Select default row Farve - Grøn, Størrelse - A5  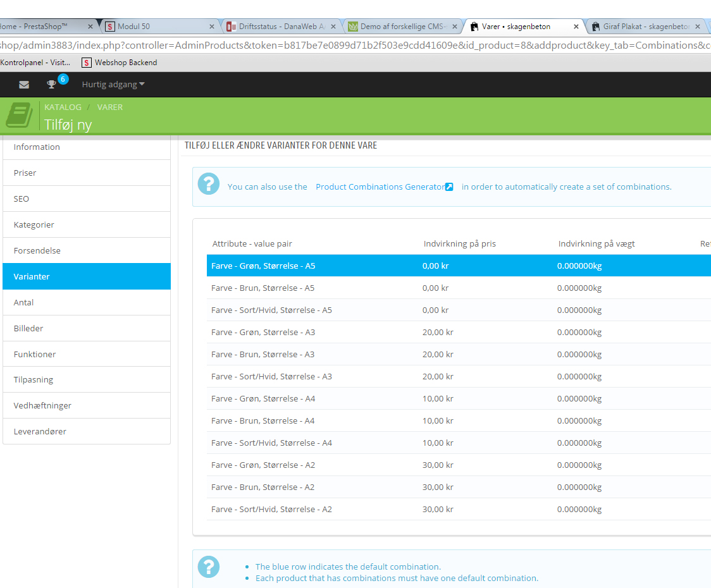[263, 266]
